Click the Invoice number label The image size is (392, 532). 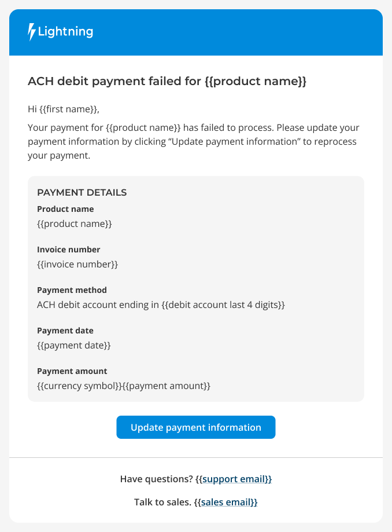[68, 250]
